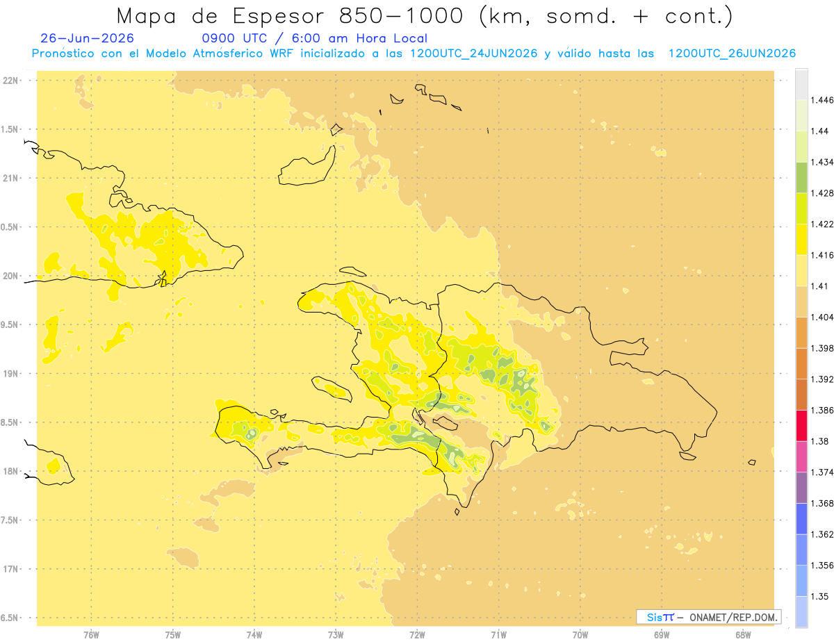Image resolution: width=834 pixels, height=644 pixels.
Task: Click the 1.374 color bar value
Action: (x=824, y=472)
